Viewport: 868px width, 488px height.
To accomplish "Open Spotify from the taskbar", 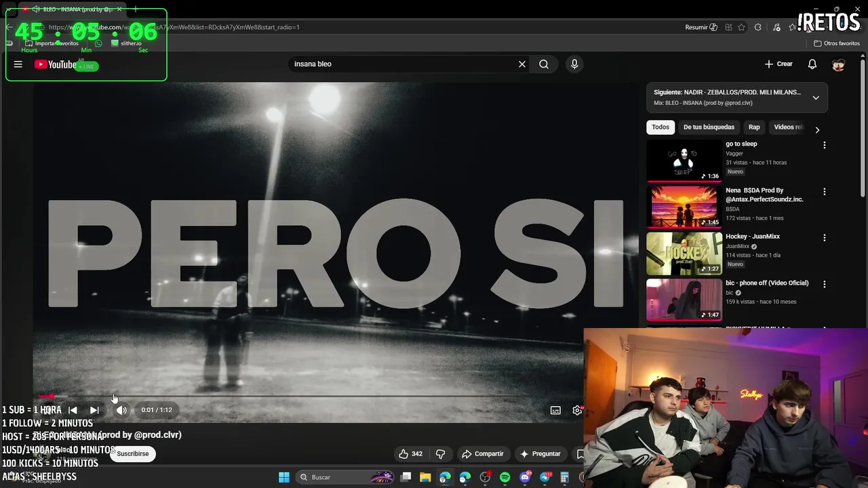I will point(505,477).
